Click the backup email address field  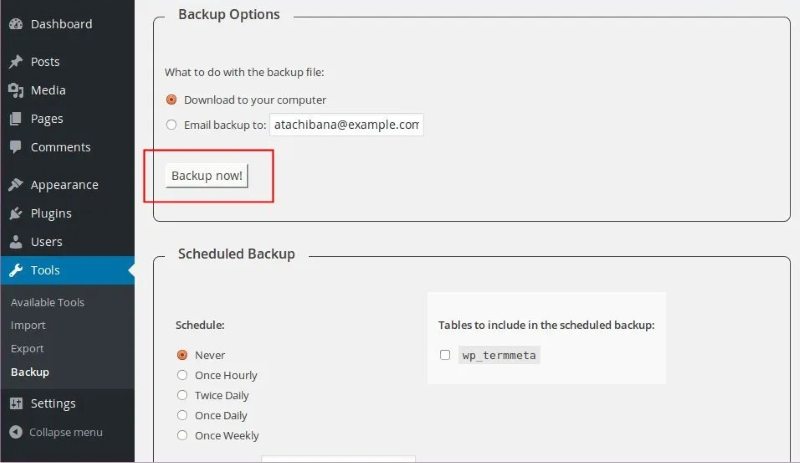(346, 125)
